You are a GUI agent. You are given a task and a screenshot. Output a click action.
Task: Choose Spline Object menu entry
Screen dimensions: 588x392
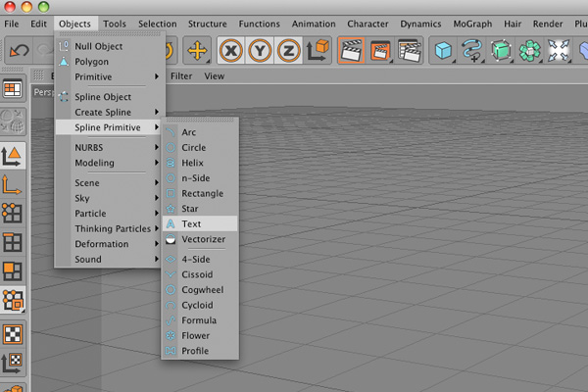[110, 97]
